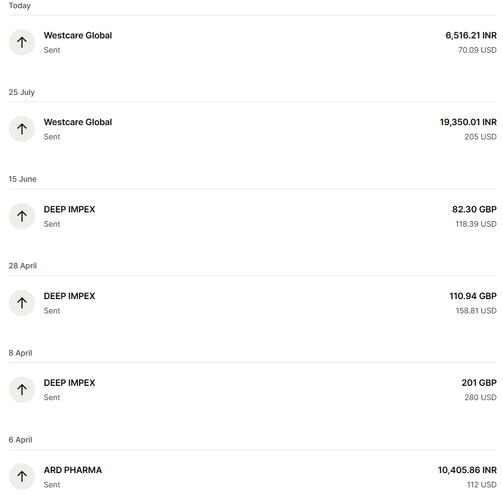
Task: Click sent arrow icon for 25 July transfer
Action: (x=22, y=129)
